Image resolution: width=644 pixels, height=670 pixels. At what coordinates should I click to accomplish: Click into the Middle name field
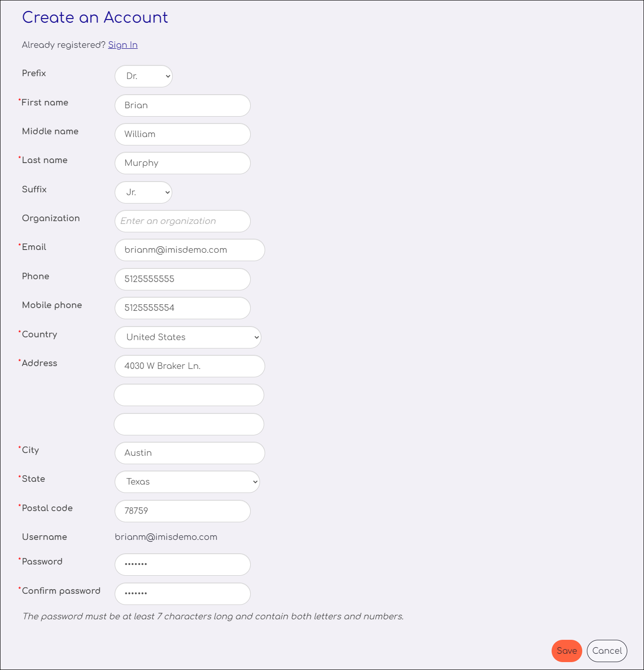coord(182,134)
